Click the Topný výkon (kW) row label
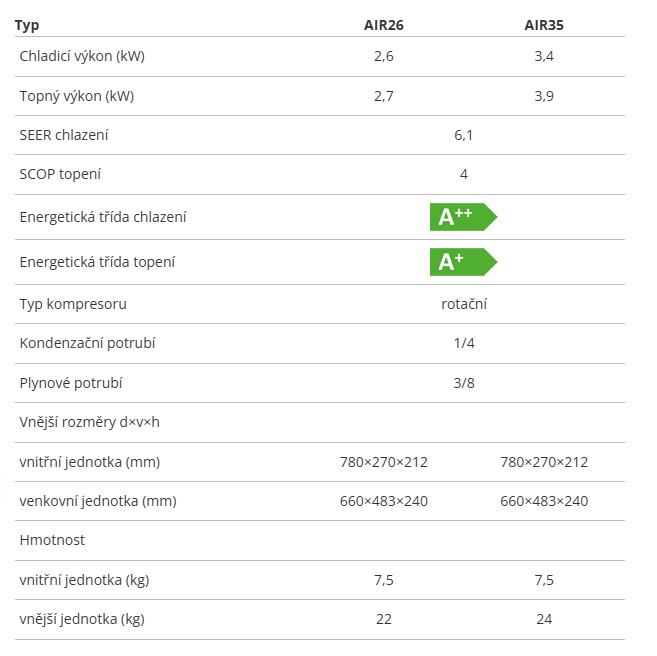The width and height of the screenshot is (657, 656). pos(77,96)
